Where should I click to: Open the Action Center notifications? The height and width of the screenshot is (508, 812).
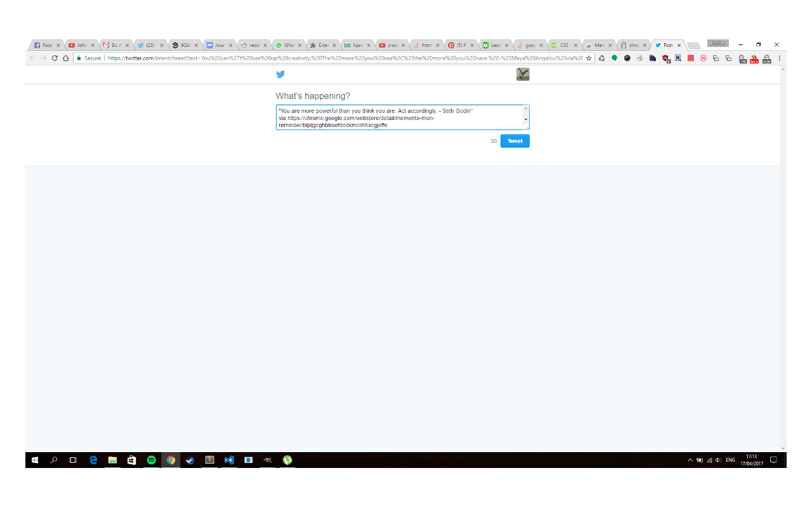pos(773,460)
